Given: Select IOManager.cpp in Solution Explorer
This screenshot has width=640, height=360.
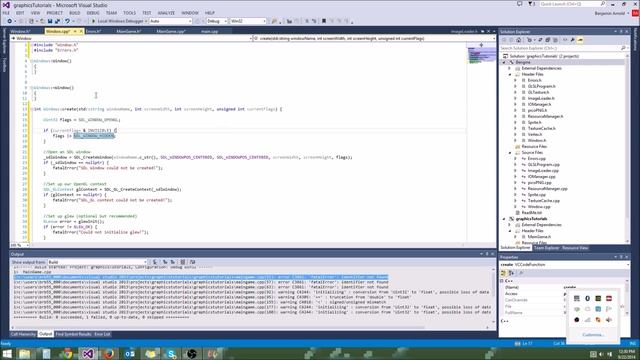Looking at the screenshot, I should 542,177.
